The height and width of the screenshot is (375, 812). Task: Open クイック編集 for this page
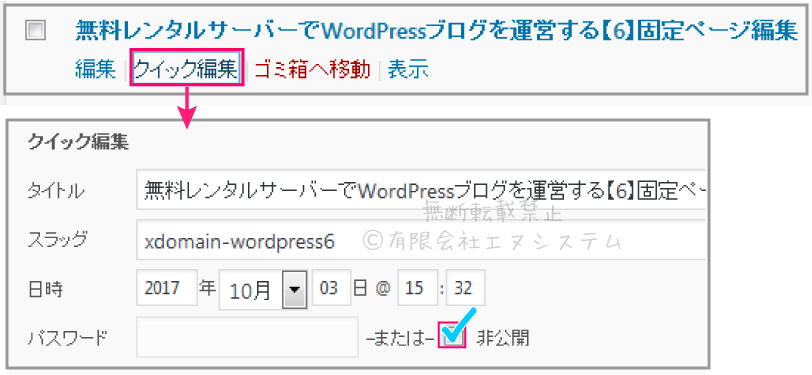[x=186, y=69]
